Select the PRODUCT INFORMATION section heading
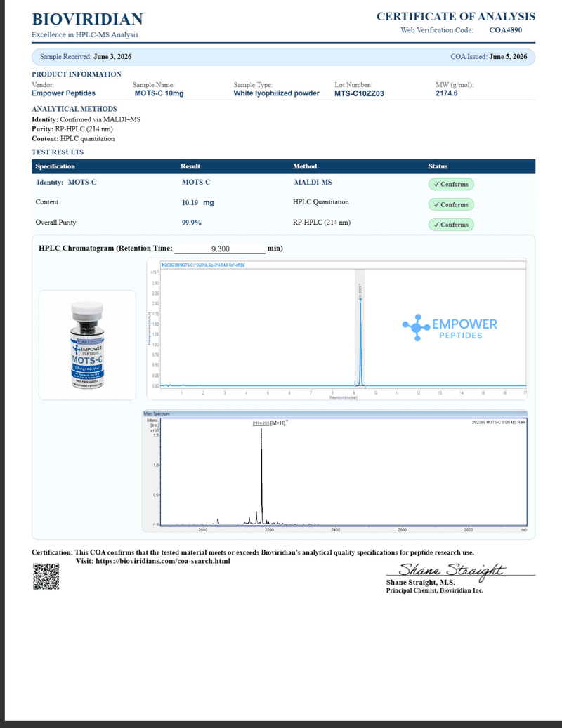 pyautogui.click(x=76, y=74)
